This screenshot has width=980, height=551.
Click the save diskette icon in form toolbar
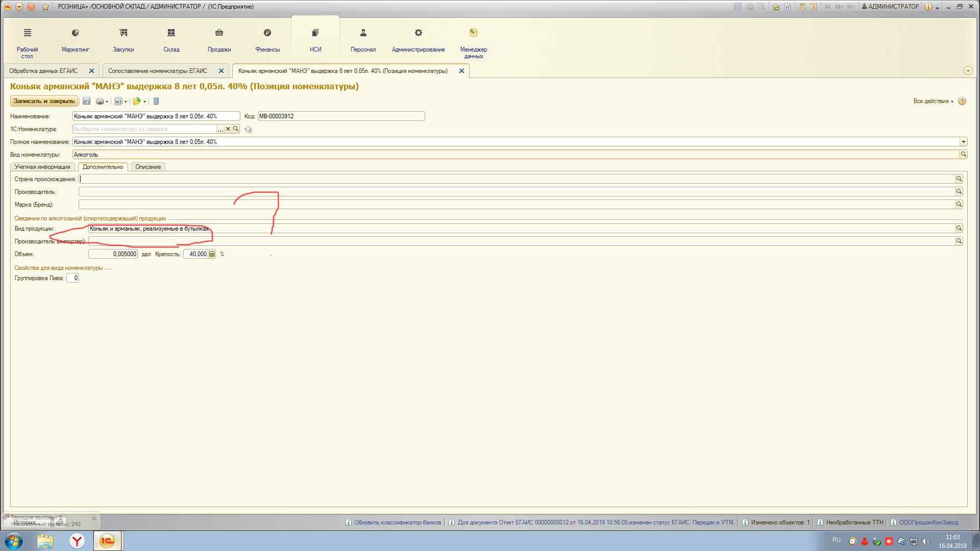pyautogui.click(x=86, y=101)
